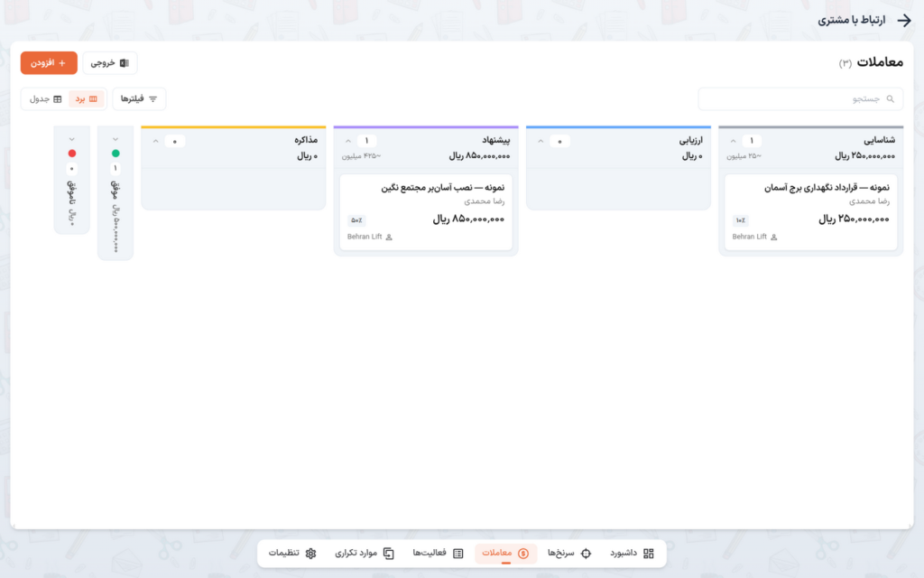Click the activities list icon
Screen dimensions: 924x578
(457, 554)
